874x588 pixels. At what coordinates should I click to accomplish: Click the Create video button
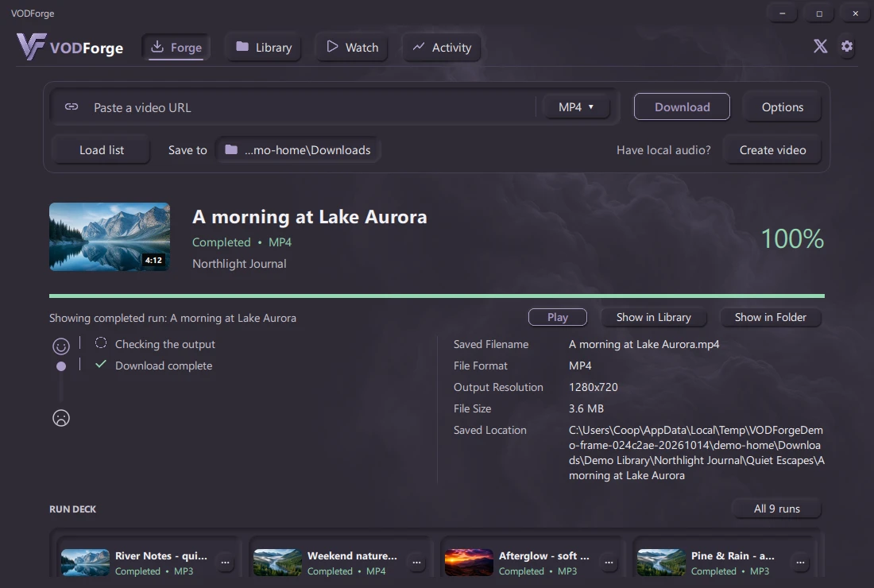point(772,150)
